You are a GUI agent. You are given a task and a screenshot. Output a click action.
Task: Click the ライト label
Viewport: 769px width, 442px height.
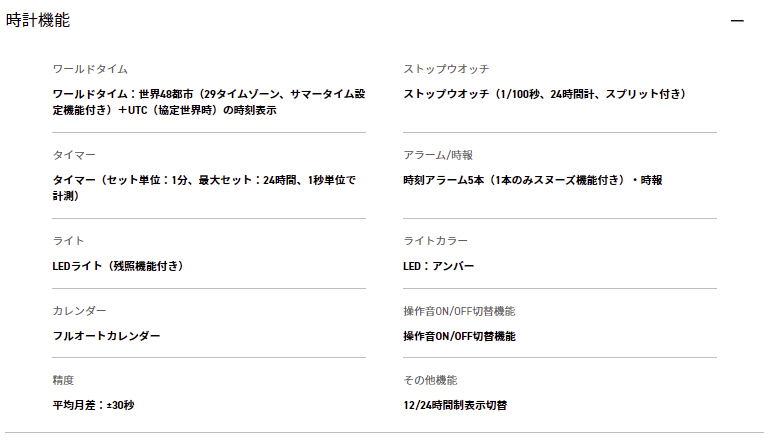point(68,241)
